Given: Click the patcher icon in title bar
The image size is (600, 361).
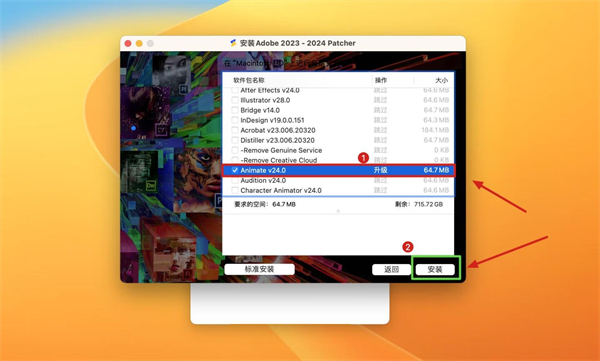Looking at the screenshot, I should pos(233,43).
